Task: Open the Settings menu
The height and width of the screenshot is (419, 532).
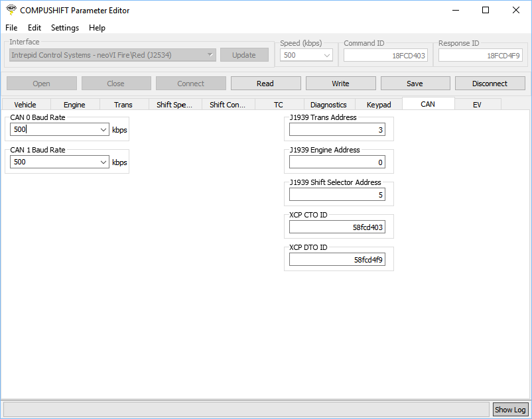Action: click(65, 28)
